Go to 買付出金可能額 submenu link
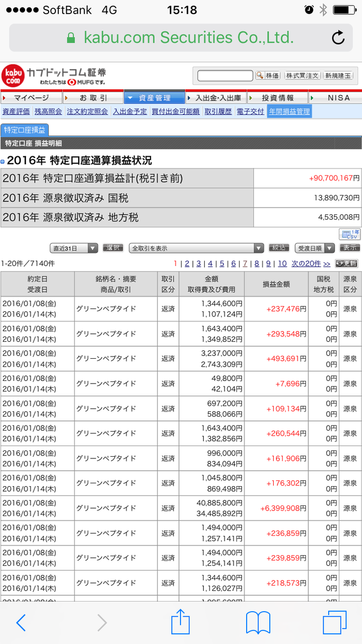 [x=176, y=111]
